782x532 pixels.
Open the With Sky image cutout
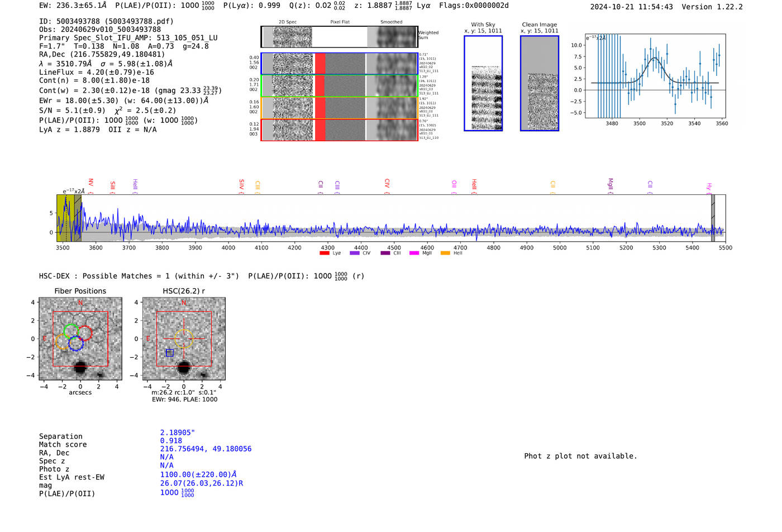coord(483,83)
